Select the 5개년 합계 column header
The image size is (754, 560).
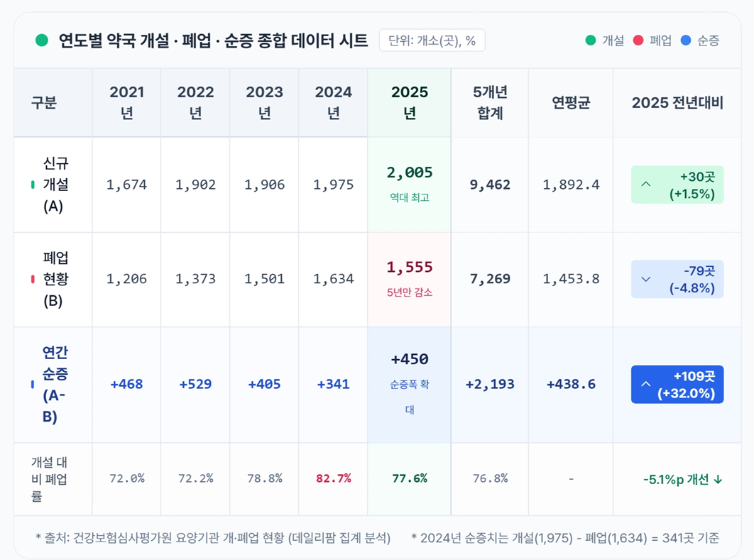[490, 102]
